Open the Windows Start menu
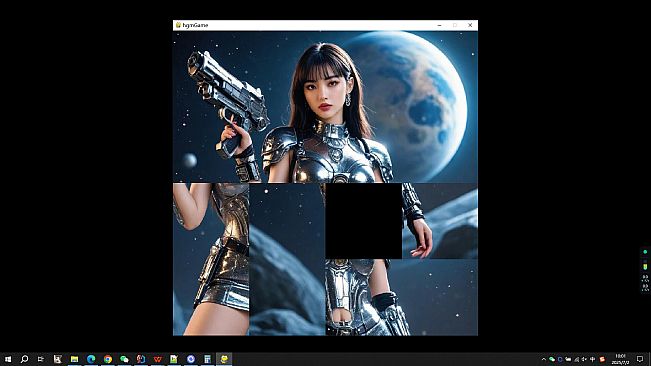 pyautogui.click(x=7, y=359)
